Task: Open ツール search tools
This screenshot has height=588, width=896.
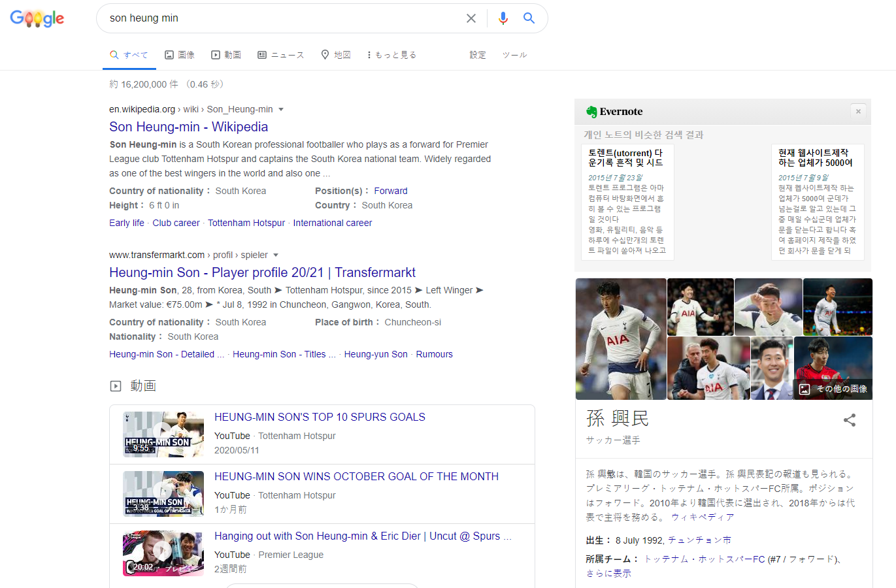Action: (514, 55)
